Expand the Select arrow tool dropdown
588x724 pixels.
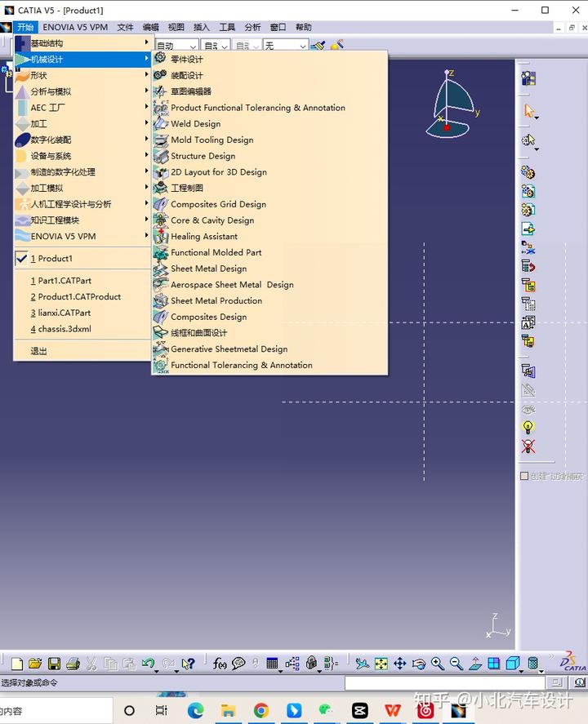pos(537,118)
